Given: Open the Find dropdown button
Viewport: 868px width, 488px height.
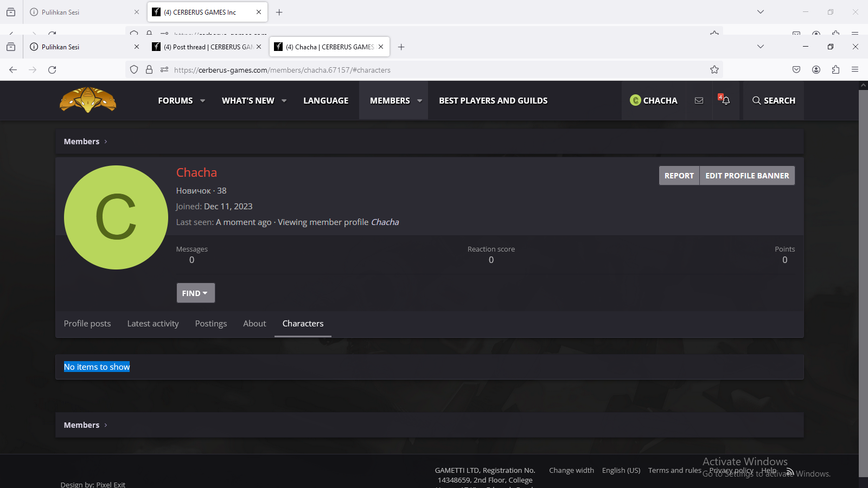Looking at the screenshot, I should 195,293.
